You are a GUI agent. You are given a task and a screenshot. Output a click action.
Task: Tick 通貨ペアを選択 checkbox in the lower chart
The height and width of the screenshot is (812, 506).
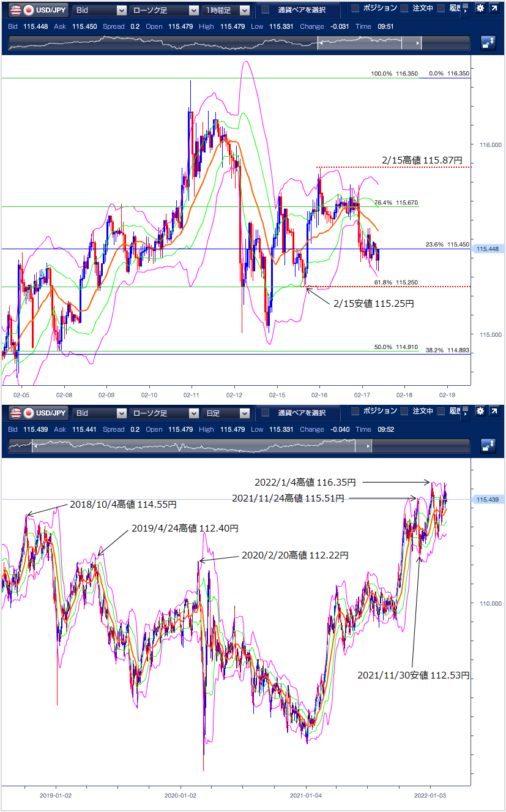[x=266, y=413]
